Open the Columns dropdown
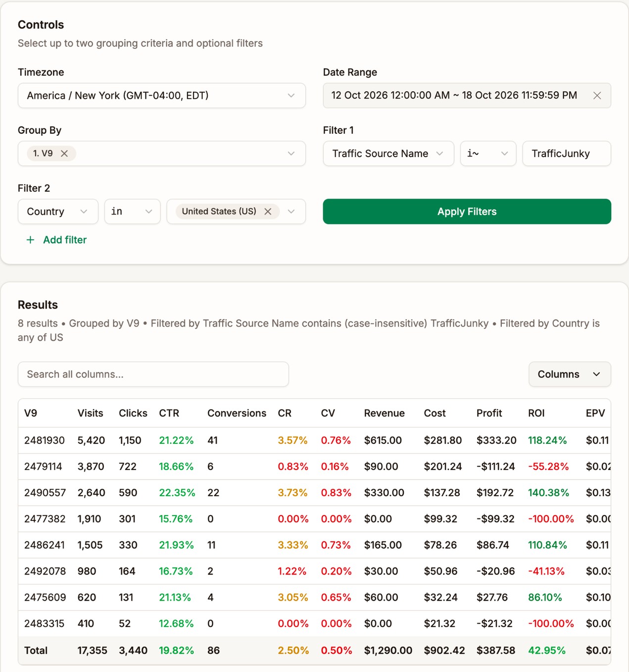This screenshot has height=672, width=629. (570, 374)
